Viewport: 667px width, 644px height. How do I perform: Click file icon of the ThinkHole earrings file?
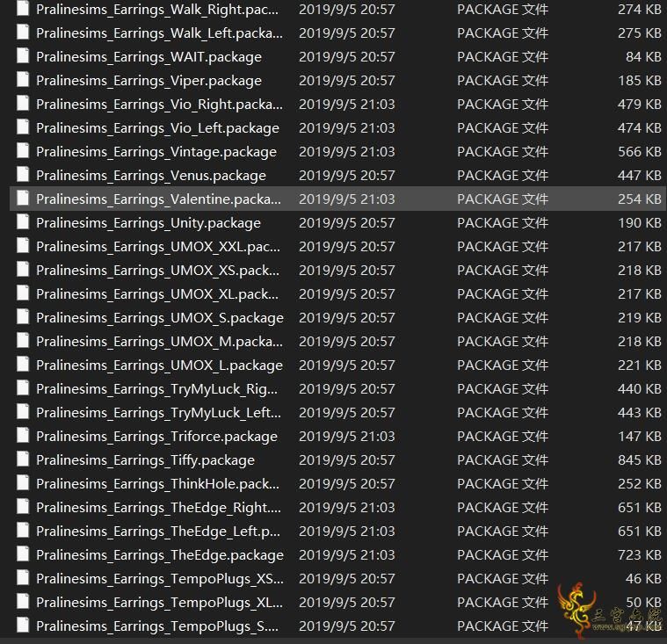[x=23, y=483]
